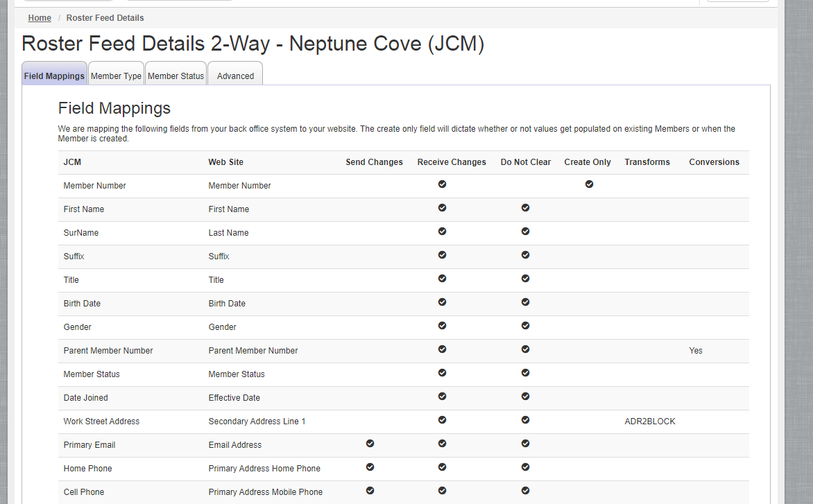Click the ADR2BLOCK transform value

click(x=650, y=422)
